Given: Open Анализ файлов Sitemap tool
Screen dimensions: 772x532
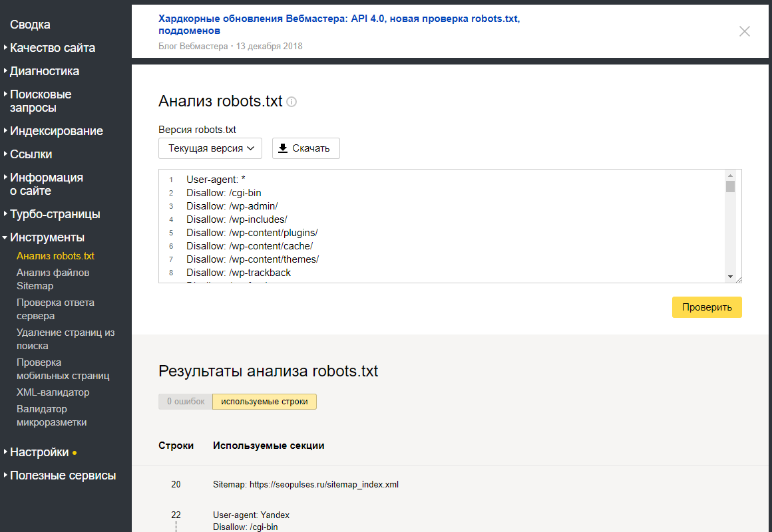Looking at the screenshot, I should pos(53,279).
